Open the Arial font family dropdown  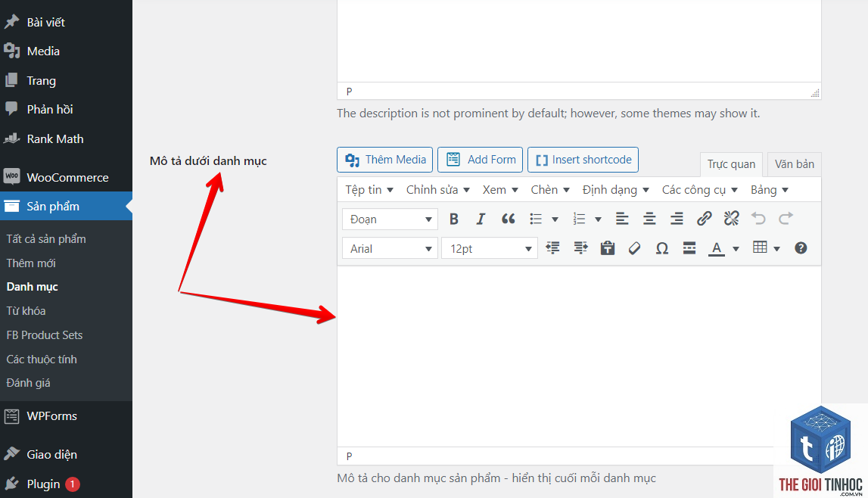[390, 248]
